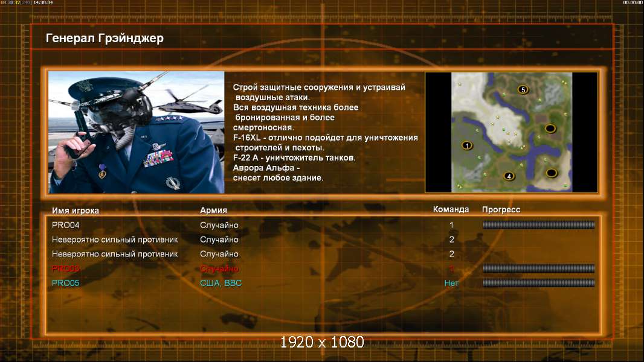Click the map preview thumbnail
This screenshot has width=644, height=362.
[511, 132]
